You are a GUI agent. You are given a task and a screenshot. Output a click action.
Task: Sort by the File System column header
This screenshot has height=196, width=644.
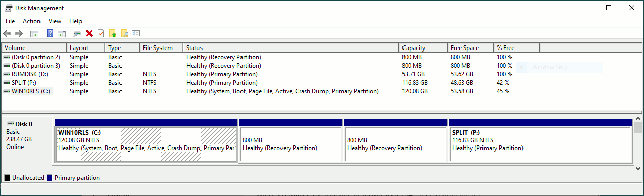pyautogui.click(x=162, y=48)
